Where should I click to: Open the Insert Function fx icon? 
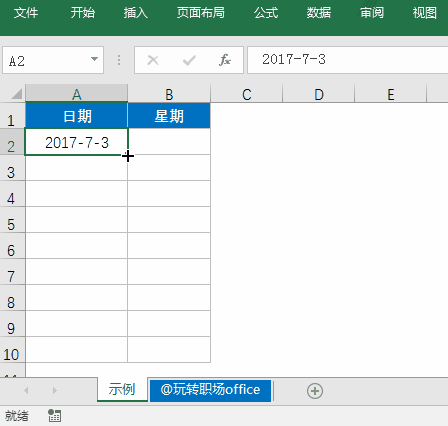[225, 60]
